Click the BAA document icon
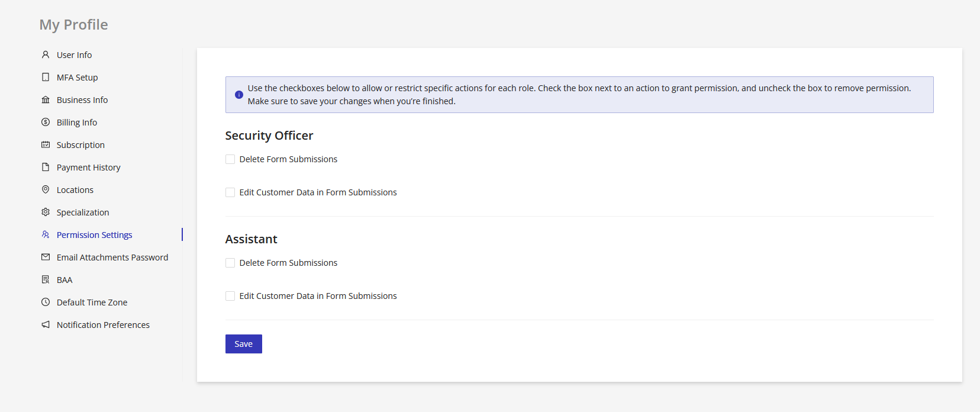The height and width of the screenshot is (412, 980). [x=46, y=279]
